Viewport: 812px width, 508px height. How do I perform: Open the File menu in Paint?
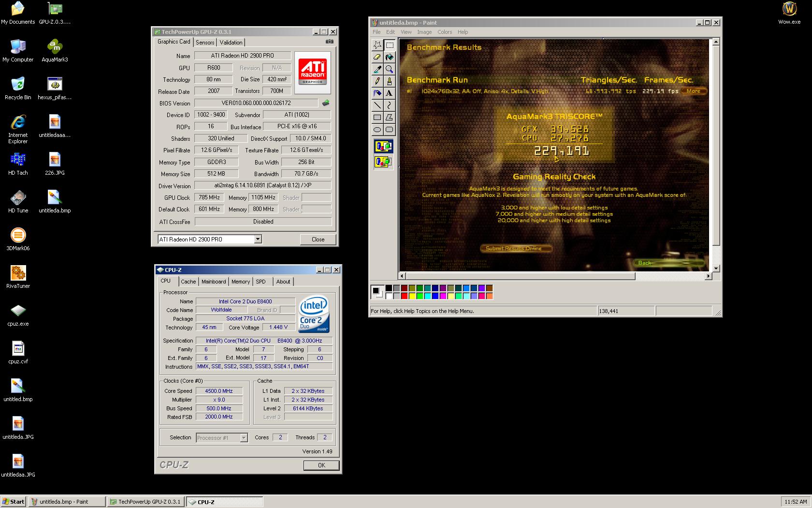(x=377, y=32)
